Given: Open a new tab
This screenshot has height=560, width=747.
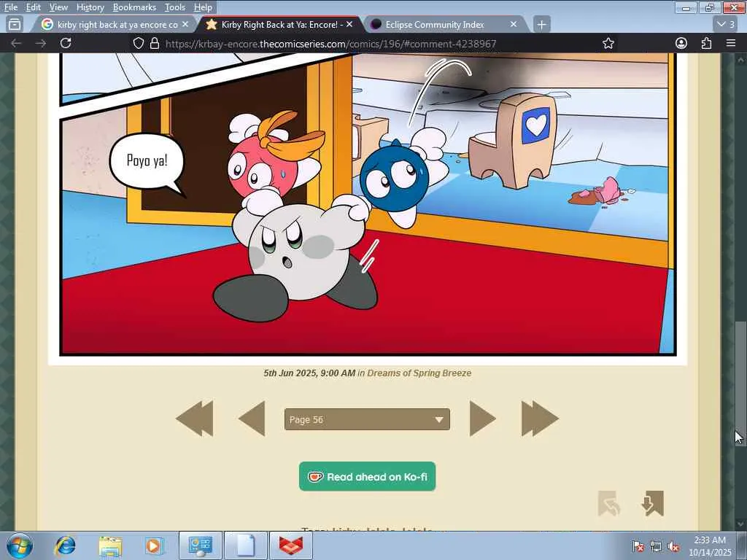Looking at the screenshot, I should (x=542, y=24).
